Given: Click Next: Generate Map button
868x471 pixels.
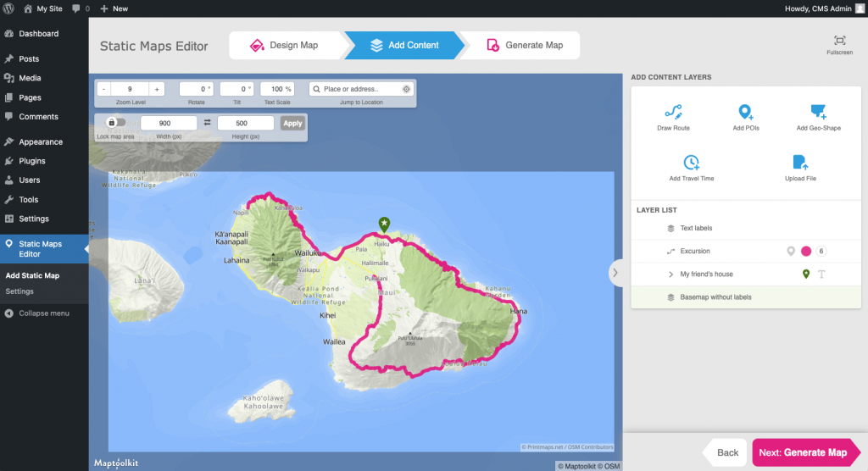Looking at the screenshot, I should (x=802, y=452).
